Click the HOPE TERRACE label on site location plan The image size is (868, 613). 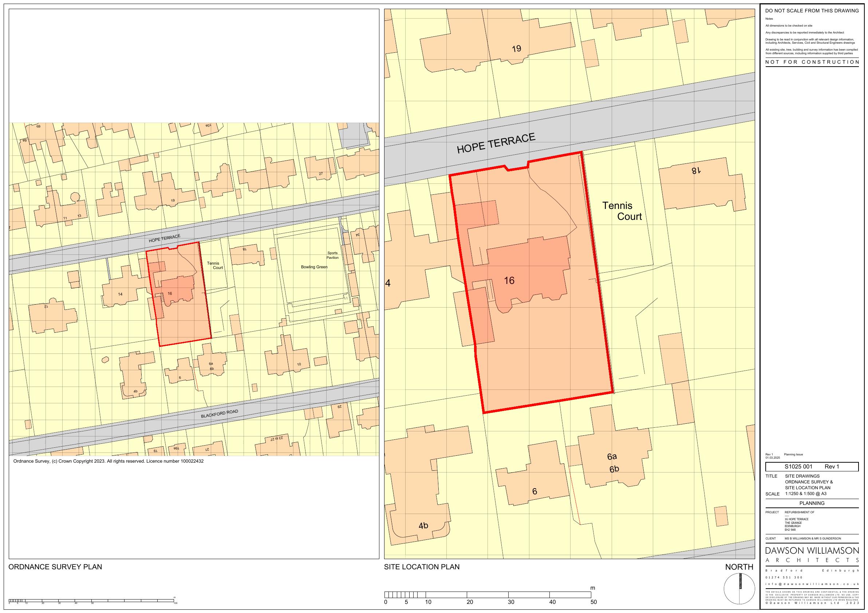point(496,143)
